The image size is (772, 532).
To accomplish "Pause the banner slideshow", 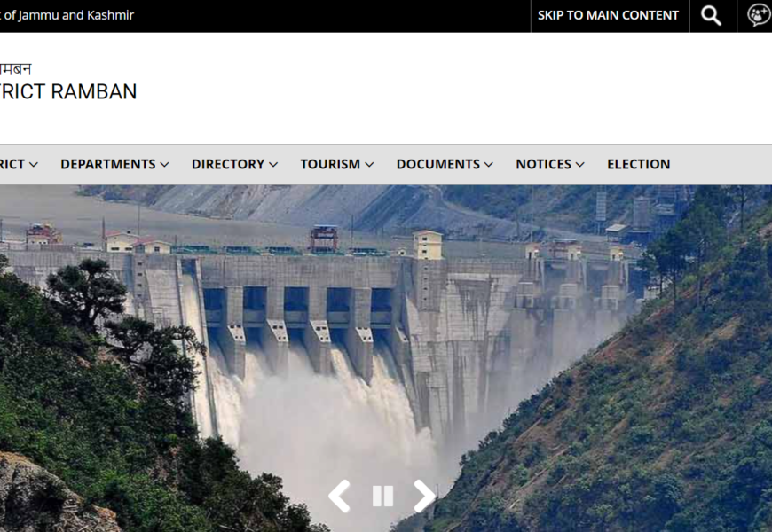I will pyautogui.click(x=382, y=496).
